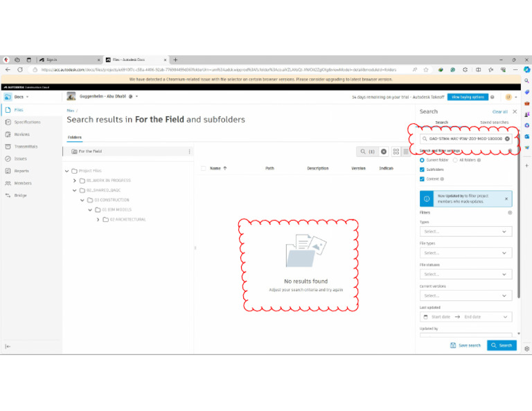The height and width of the screenshot is (411, 532).
Task: Click Save search button
Action: (465, 345)
